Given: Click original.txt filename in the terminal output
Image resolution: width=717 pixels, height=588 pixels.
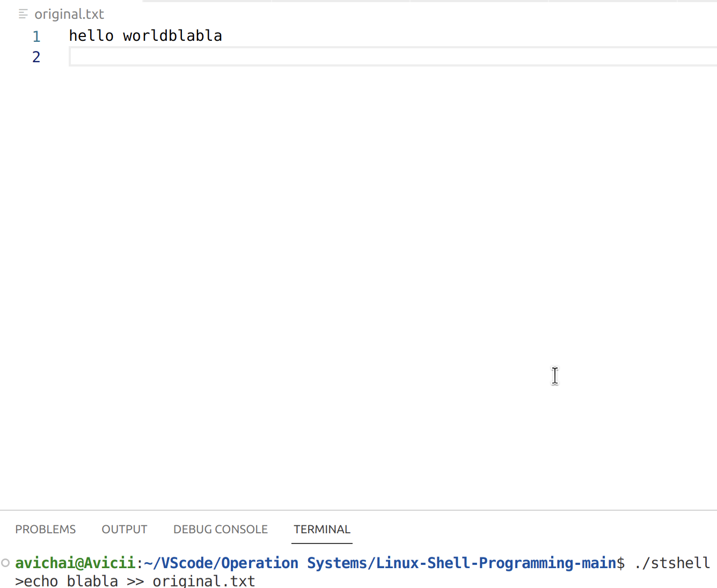Looking at the screenshot, I should tap(203, 581).
